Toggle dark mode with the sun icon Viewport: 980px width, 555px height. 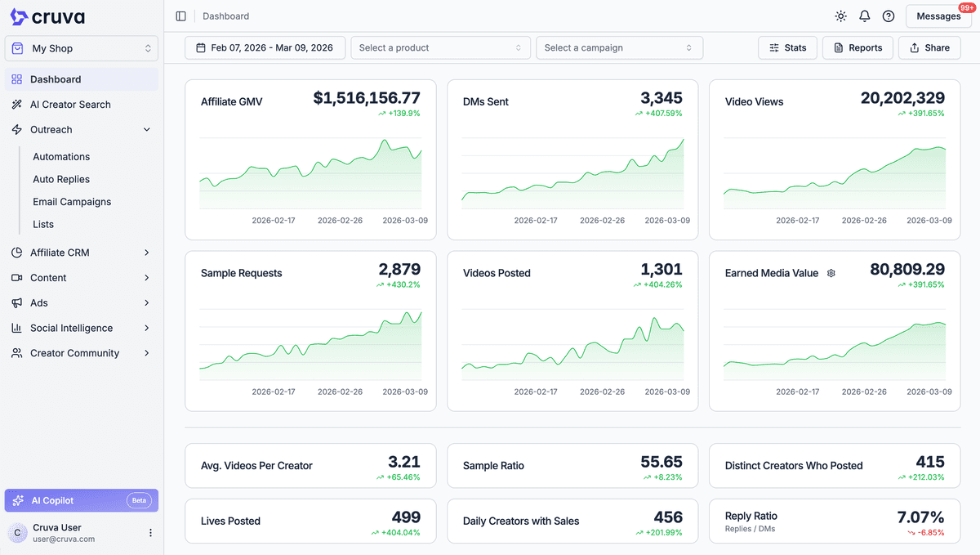click(x=840, y=16)
